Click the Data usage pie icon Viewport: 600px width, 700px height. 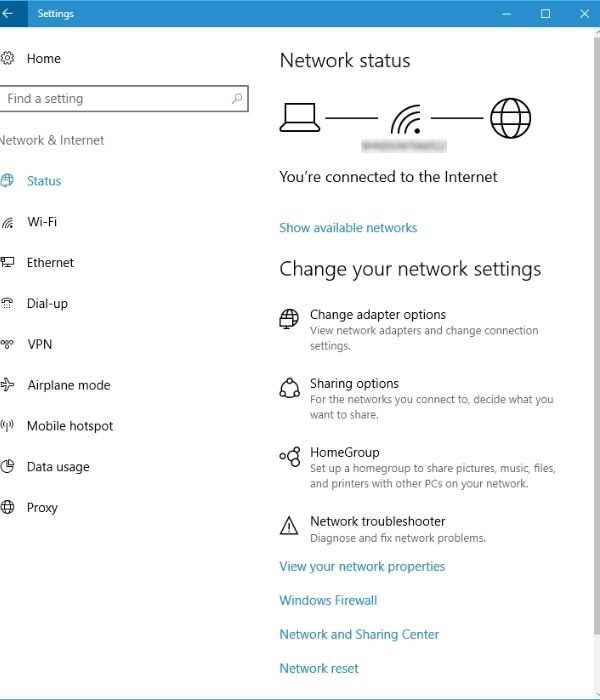(x=7, y=467)
